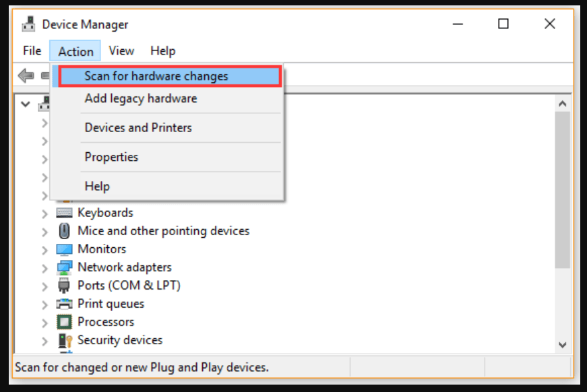The height and width of the screenshot is (392, 587).
Task: Collapse the root computer node
Action: [26, 104]
